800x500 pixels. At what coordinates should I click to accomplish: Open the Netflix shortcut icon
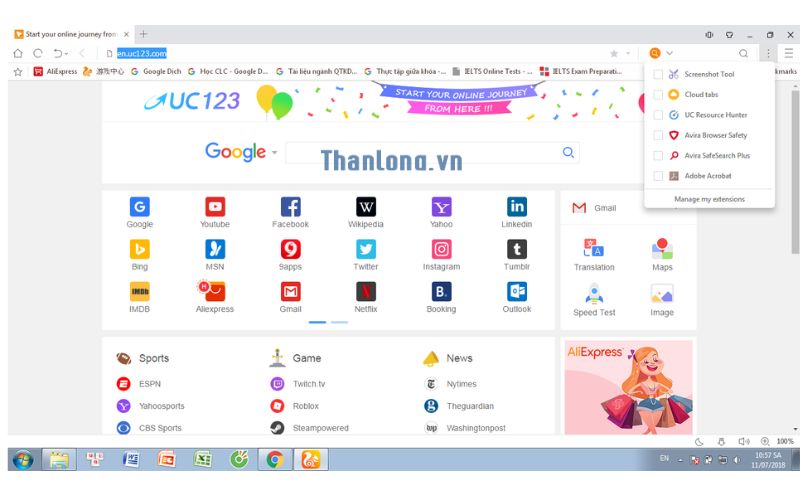point(366,291)
